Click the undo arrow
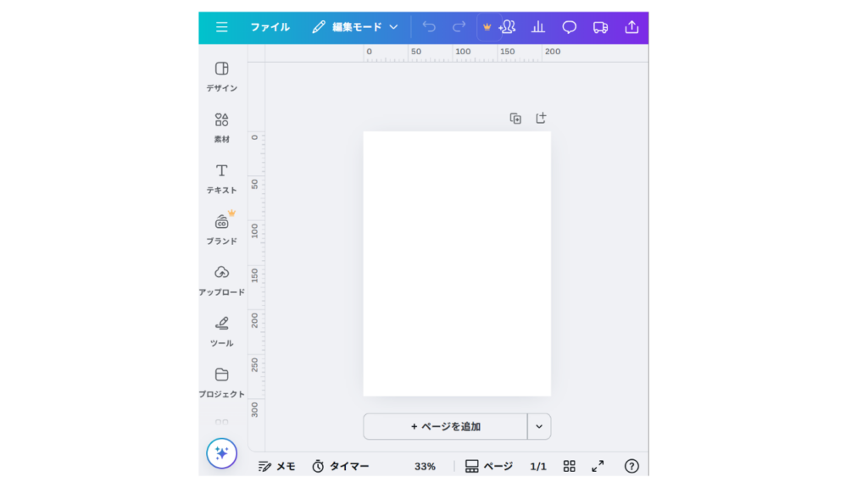This screenshot has height=488, width=868. tap(429, 27)
